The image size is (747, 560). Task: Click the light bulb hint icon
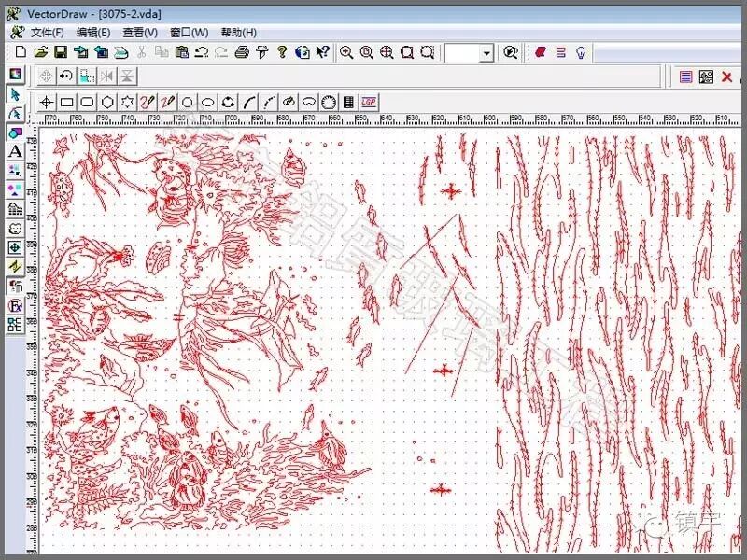(581, 52)
